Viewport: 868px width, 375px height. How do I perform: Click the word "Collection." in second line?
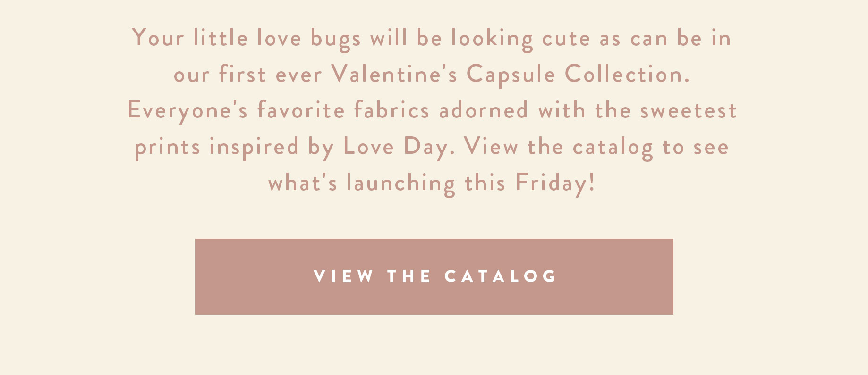pyautogui.click(x=627, y=75)
